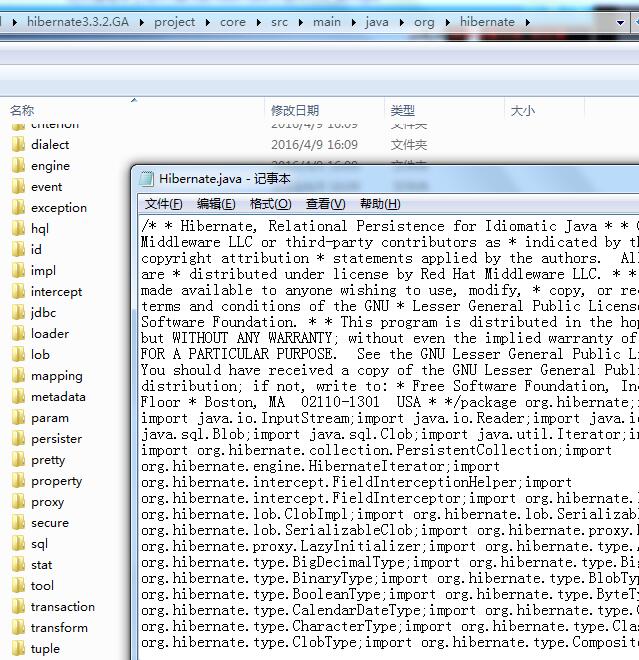This screenshot has height=660, width=639.
Task: Open the 格式(O) menu in Notepad
Action: tap(270, 204)
